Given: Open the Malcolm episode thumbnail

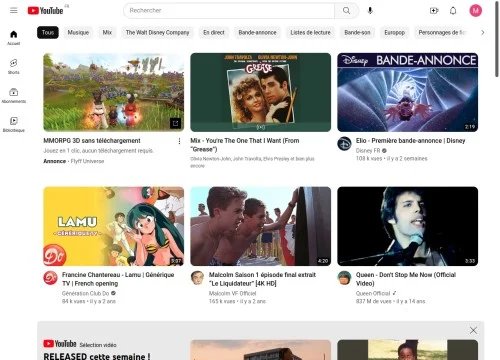Looking at the screenshot, I should 261,226.
